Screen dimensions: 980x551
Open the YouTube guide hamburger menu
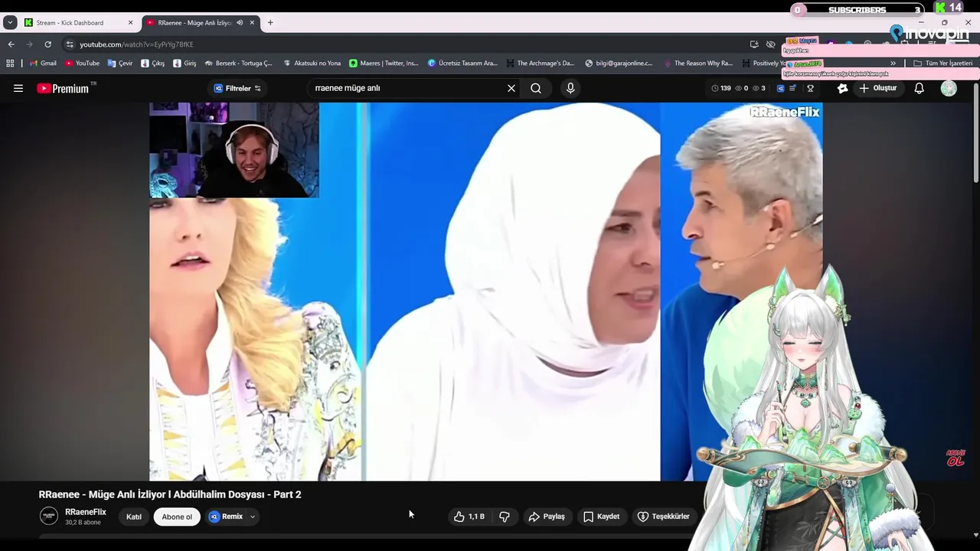(x=18, y=88)
